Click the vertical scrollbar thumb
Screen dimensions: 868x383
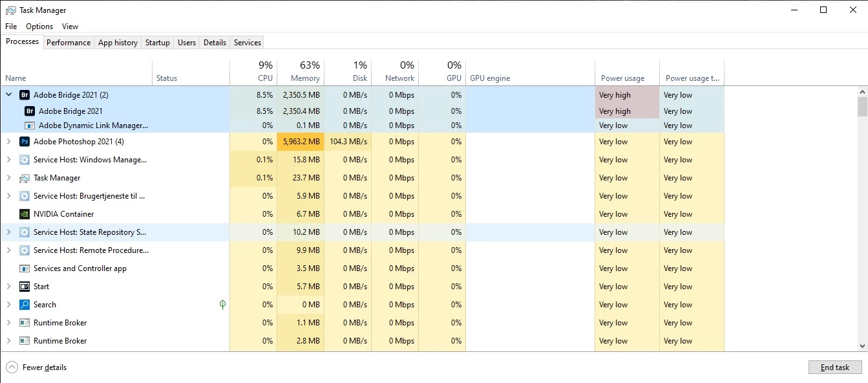(862, 107)
